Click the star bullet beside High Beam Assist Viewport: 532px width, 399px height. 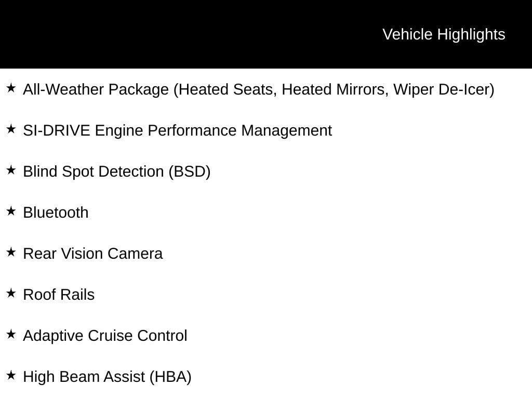pyautogui.click(x=11, y=375)
